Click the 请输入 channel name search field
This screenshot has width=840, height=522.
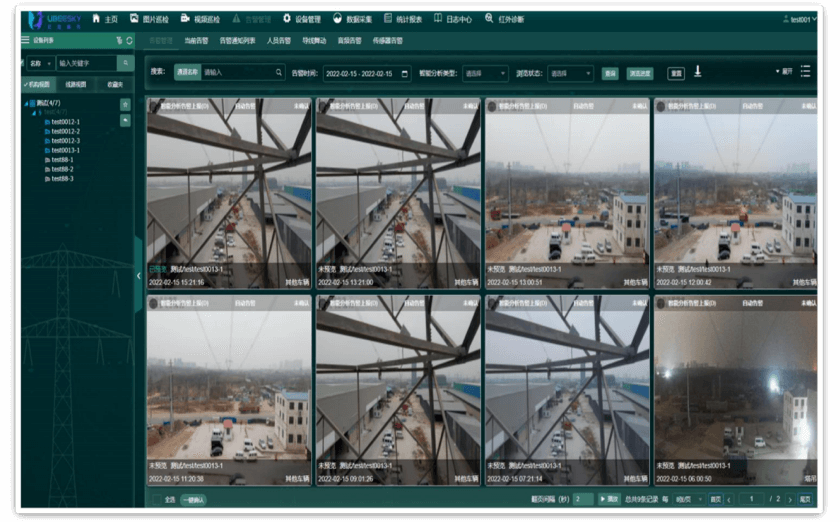237,72
